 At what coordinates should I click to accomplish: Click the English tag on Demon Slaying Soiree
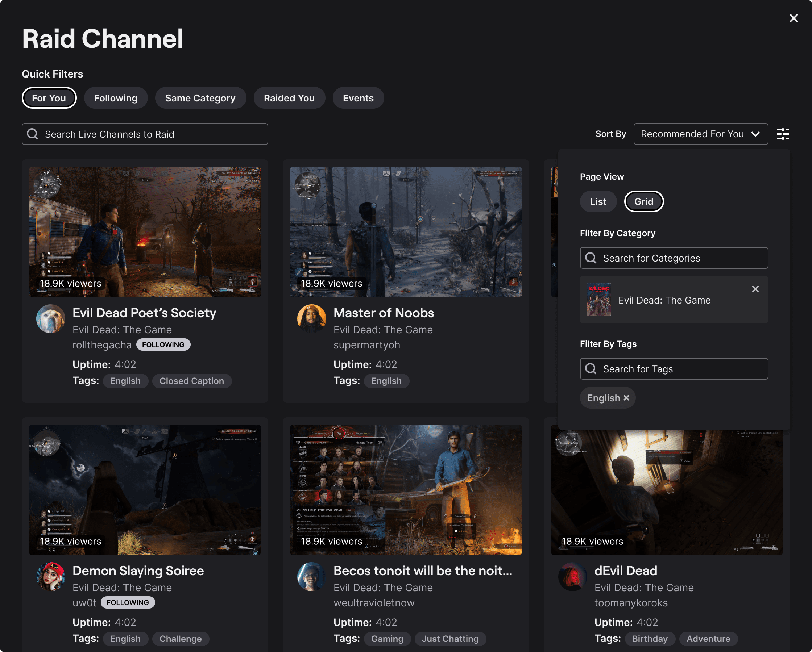[125, 639]
